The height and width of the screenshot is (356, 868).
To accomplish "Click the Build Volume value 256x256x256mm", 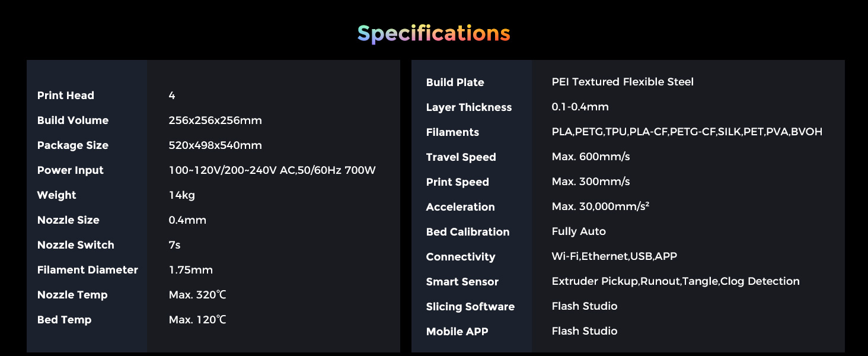I will point(215,120).
